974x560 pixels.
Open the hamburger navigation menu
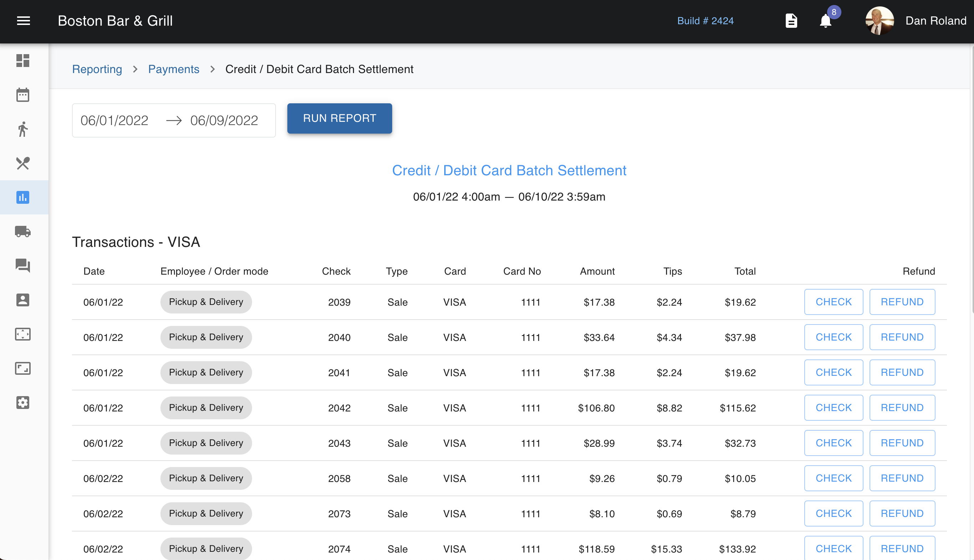tap(24, 21)
